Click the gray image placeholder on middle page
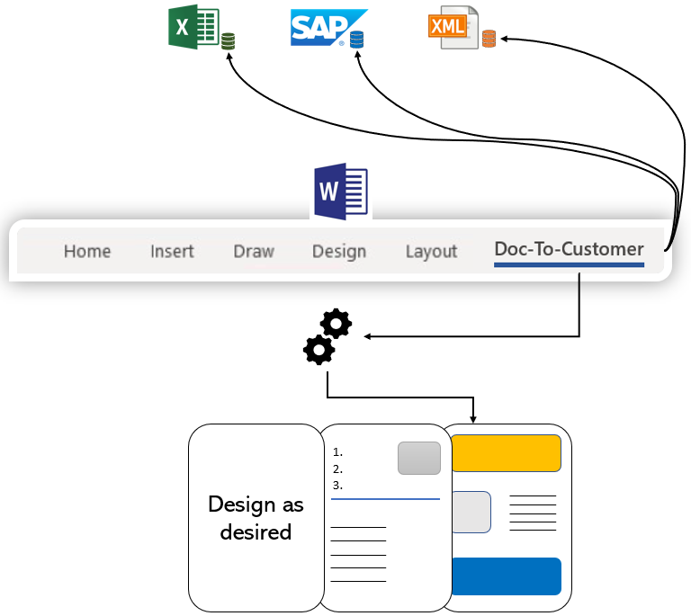This screenshot has height=616, width=691. pyautogui.click(x=419, y=459)
